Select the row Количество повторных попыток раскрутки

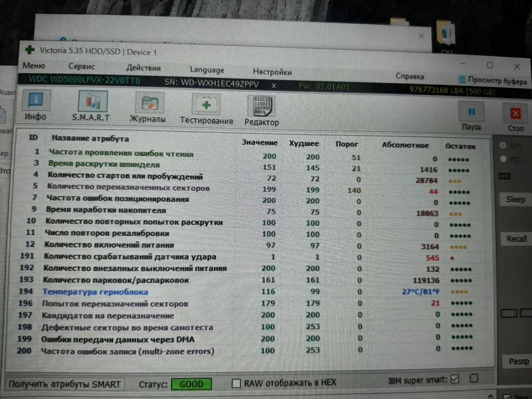click(x=250, y=223)
